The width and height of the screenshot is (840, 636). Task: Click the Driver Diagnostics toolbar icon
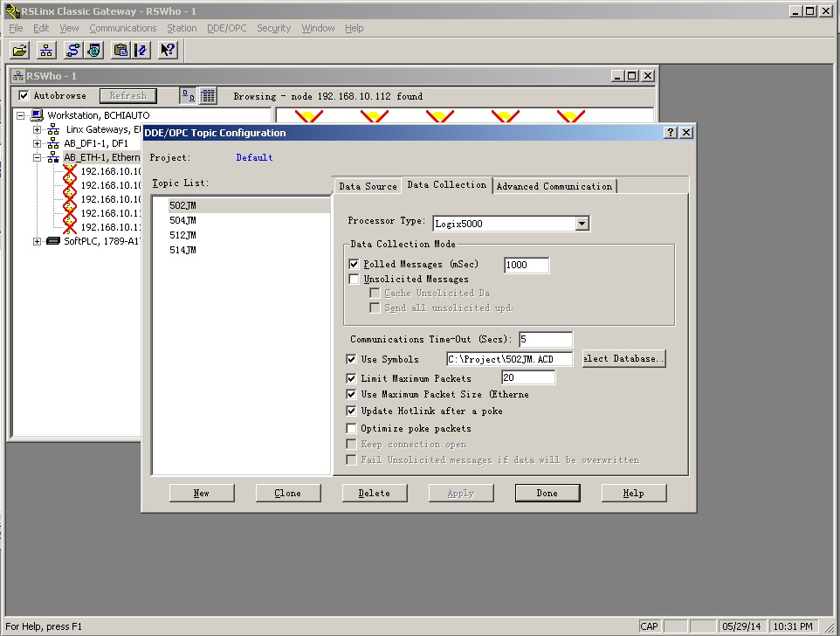pyautogui.click(x=94, y=51)
